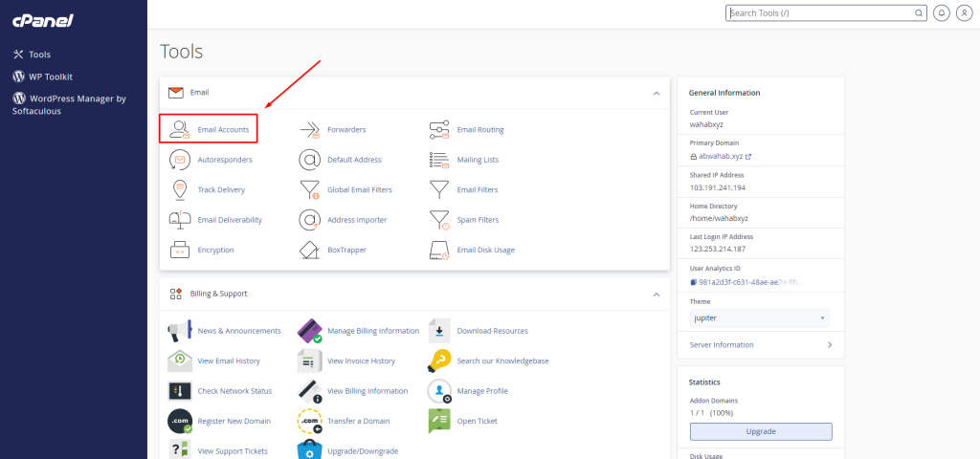Image resolution: width=980 pixels, height=459 pixels.
Task: Select Tools in the sidebar
Action: [39, 55]
